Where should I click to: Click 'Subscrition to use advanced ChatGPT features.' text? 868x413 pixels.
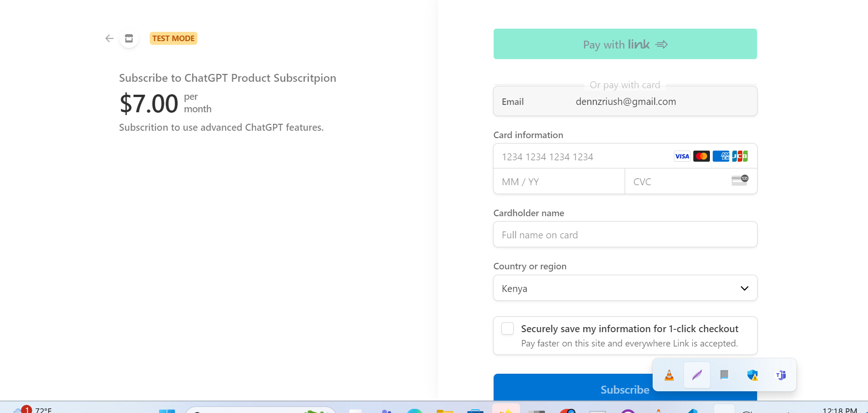[x=221, y=128]
